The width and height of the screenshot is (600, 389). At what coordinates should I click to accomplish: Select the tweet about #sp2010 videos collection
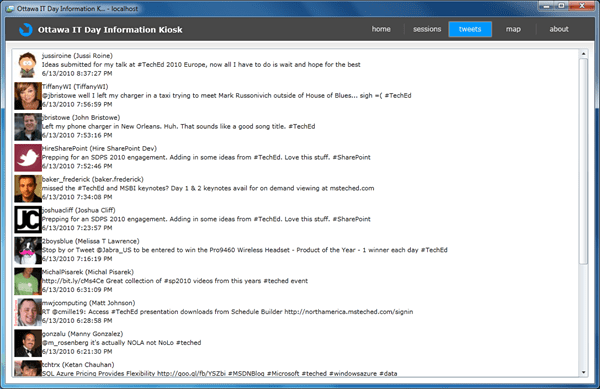tap(174, 281)
